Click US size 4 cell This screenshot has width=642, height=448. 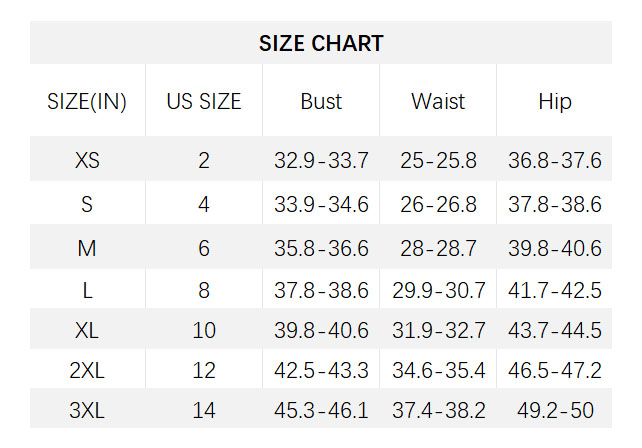pos(204,204)
